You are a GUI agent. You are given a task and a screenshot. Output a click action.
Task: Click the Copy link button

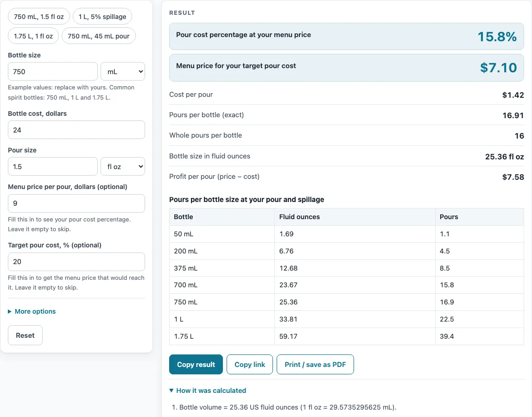pyautogui.click(x=250, y=364)
